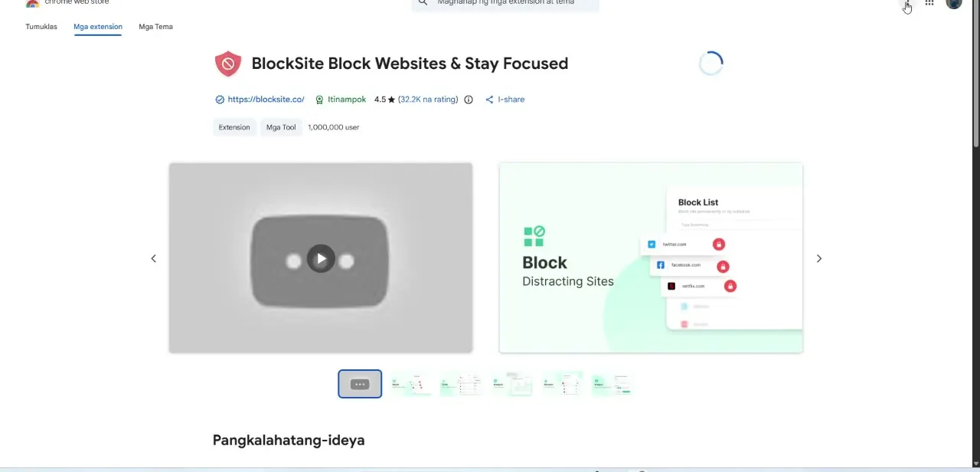Click the Extension category chip
The width and height of the screenshot is (980, 472).
(x=234, y=127)
